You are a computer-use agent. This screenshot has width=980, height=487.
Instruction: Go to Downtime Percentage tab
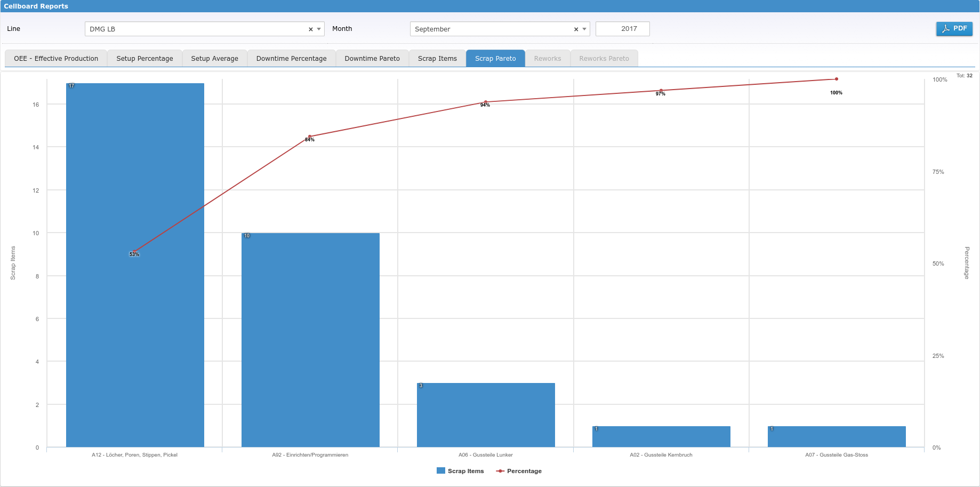[x=291, y=59]
